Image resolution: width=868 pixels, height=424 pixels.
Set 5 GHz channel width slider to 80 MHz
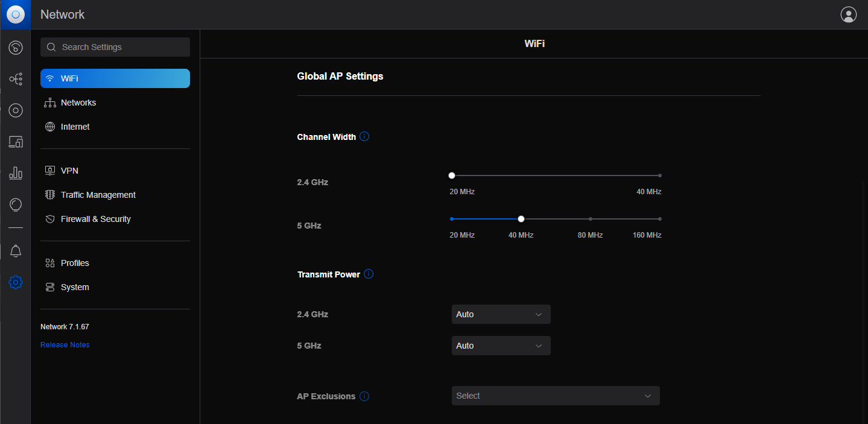point(590,218)
